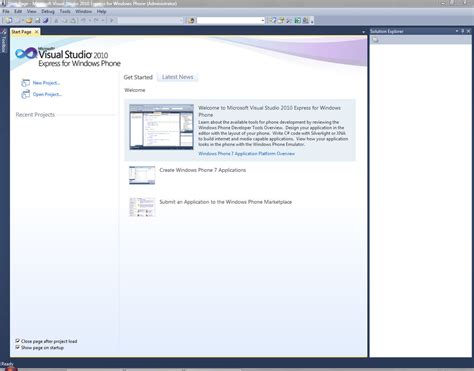Screen dimensions: 474x371
Task: Click the Cut toolbar icon
Action: (x=56, y=21)
